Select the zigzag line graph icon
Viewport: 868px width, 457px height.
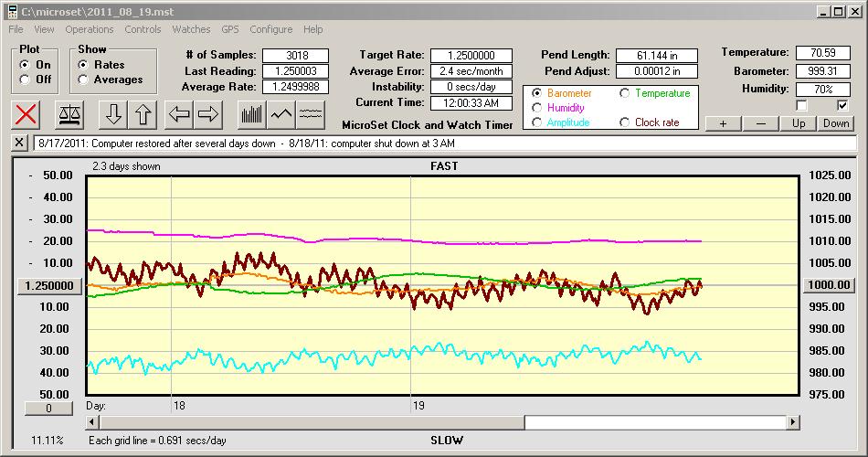pyautogui.click(x=281, y=114)
